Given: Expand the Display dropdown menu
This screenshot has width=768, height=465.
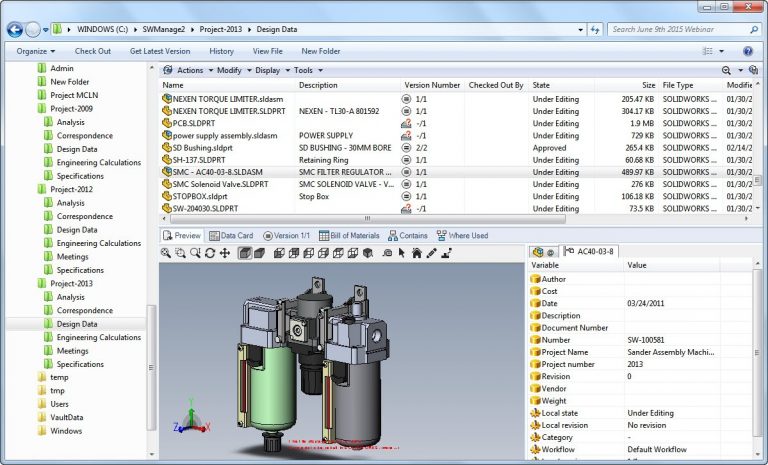Looking at the screenshot, I should 271,71.
